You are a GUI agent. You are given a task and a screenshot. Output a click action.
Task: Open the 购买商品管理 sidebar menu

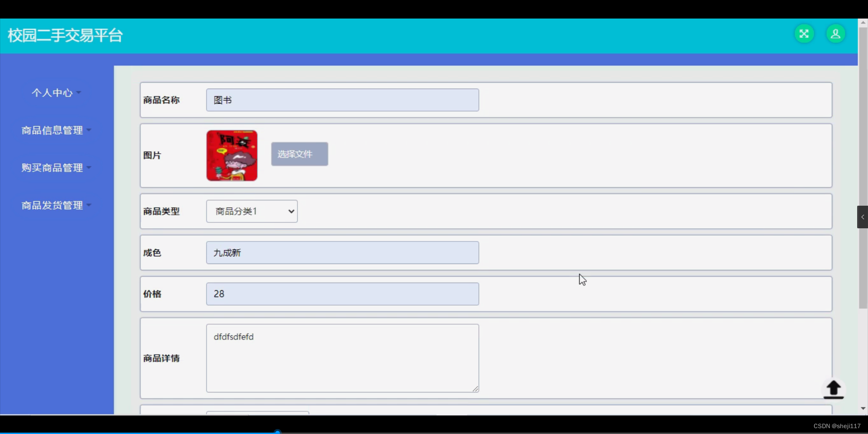[57, 168]
